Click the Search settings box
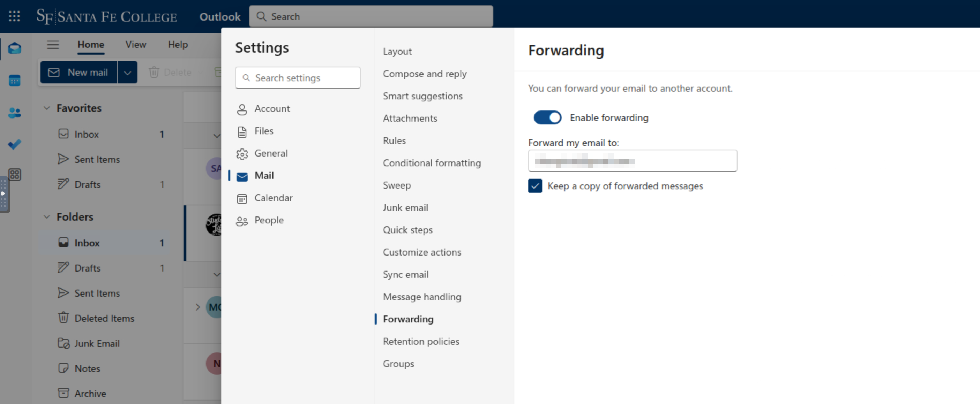Viewport: 980px width, 404px height. point(298,78)
